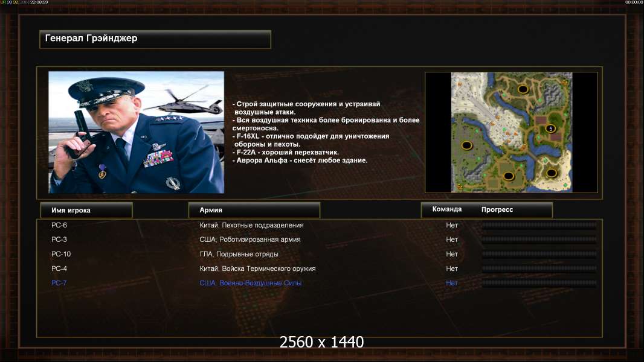Image resolution: width=644 pixels, height=362 pixels.
Task: Select the highlighted player name 'PC-7'
Action: (x=59, y=283)
